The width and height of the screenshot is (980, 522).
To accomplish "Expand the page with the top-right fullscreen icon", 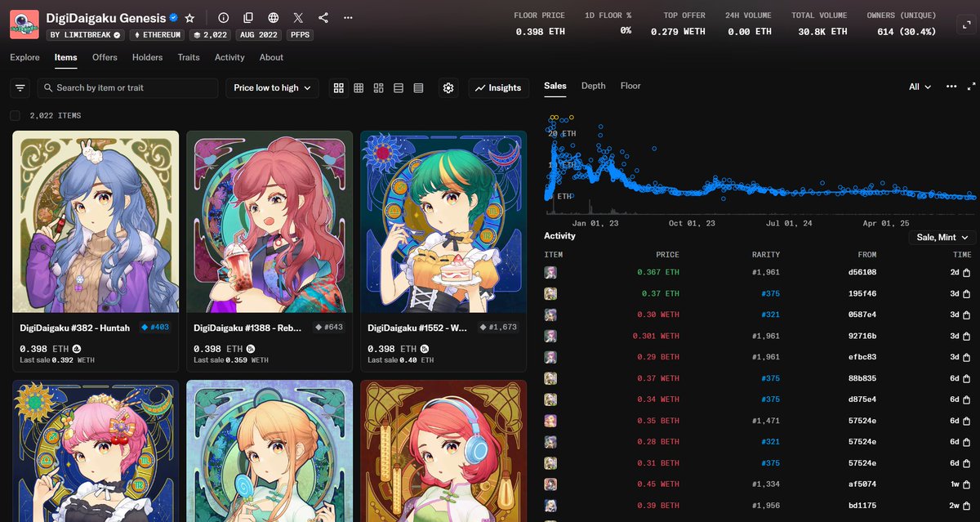I will click(x=965, y=25).
